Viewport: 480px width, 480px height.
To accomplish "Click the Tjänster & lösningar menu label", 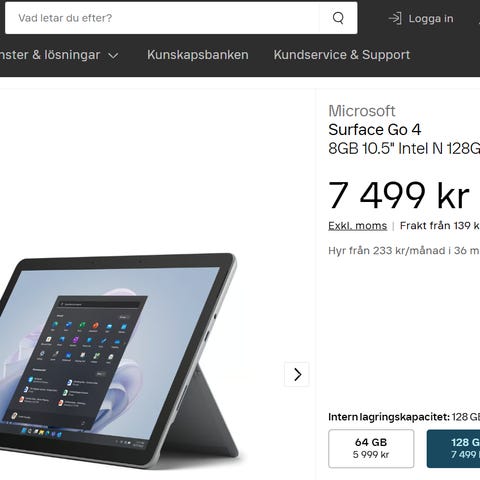I will 50,55.
